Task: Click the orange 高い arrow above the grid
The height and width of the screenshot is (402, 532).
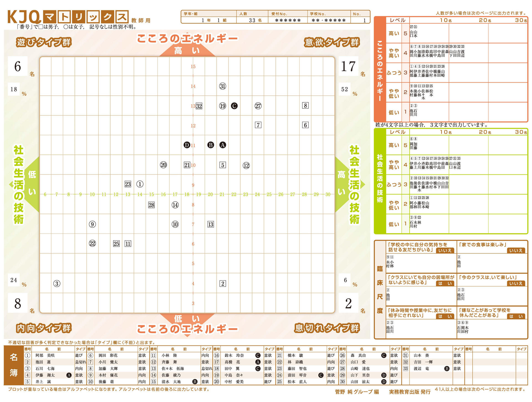Action: [187, 50]
